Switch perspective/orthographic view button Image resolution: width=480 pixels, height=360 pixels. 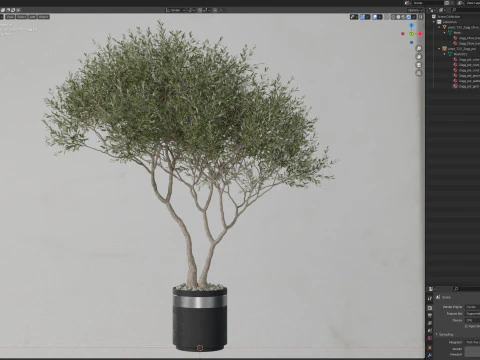419,73
